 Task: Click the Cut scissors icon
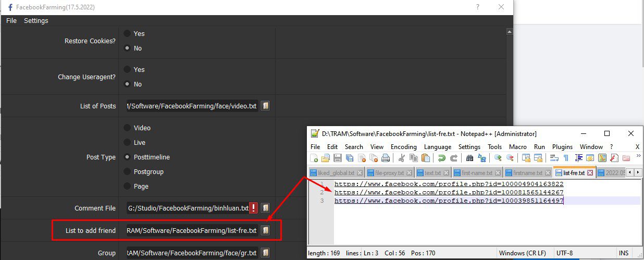(402, 158)
